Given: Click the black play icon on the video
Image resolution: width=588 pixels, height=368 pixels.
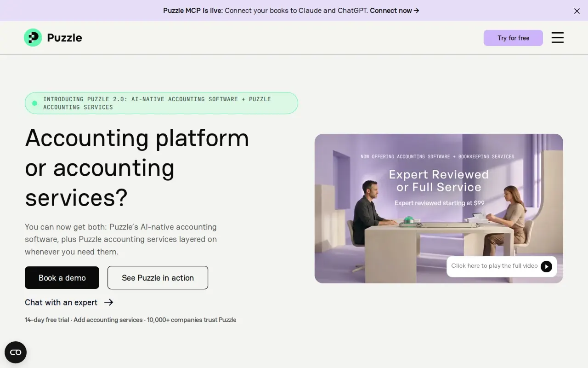Looking at the screenshot, I should (546, 266).
